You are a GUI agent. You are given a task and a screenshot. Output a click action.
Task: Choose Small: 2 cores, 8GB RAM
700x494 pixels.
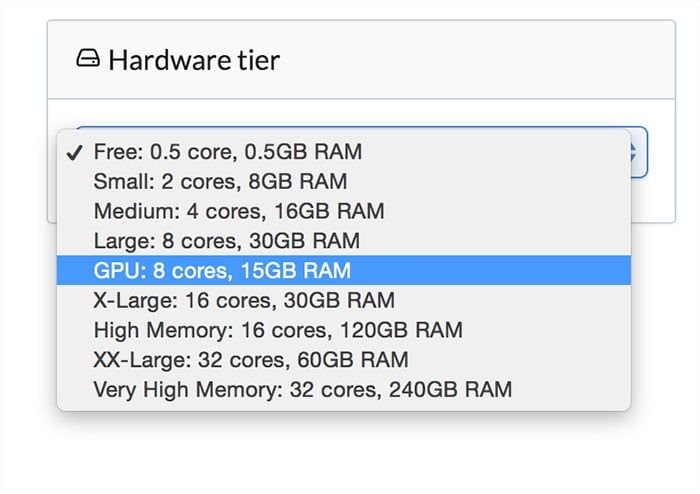pos(220,182)
